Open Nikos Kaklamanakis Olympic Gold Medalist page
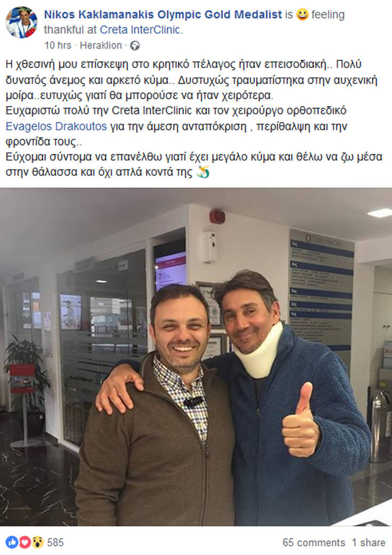The image size is (392, 555). click(163, 14)
